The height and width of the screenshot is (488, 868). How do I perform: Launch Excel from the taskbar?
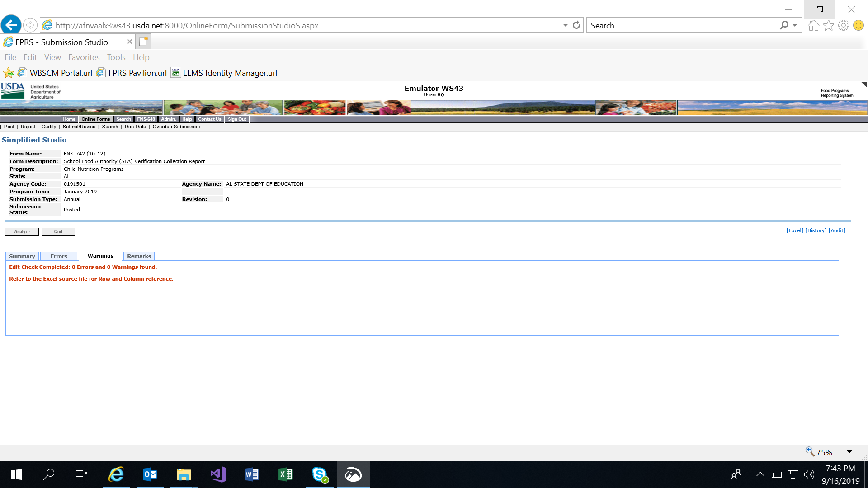[285, 474]
